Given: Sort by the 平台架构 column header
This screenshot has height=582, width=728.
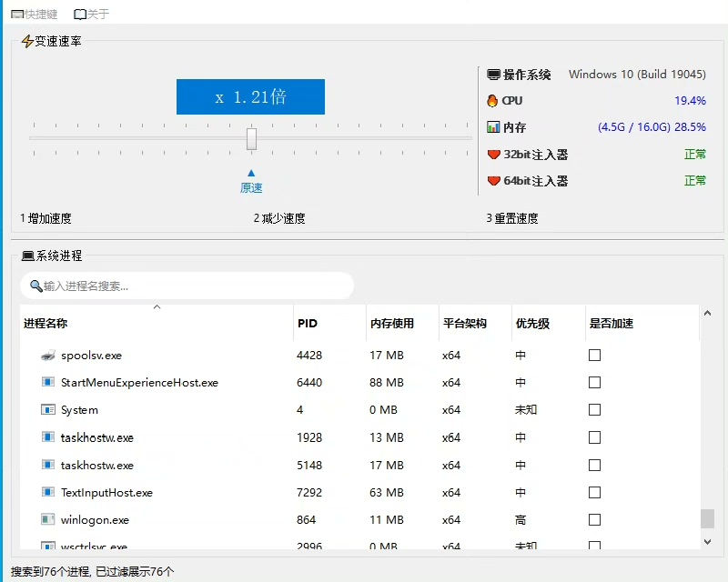Looking at the screenshot, I should click(x=475, y=323).
